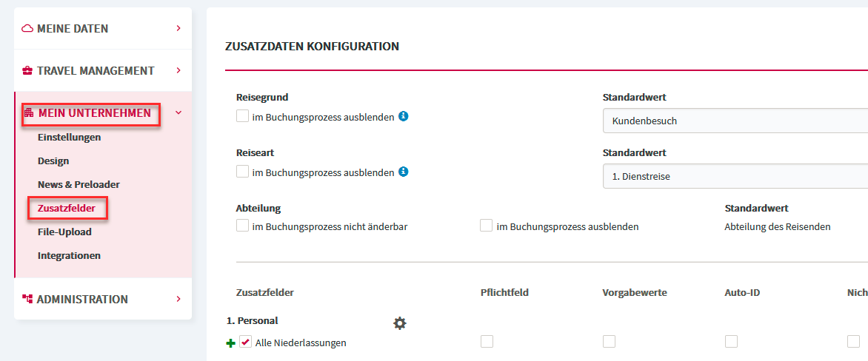The width and height of the screenshot is (868, 361).
Task: Check Abteilung im Buchungsprozess nicht änderbar
Action: [242, 226]
